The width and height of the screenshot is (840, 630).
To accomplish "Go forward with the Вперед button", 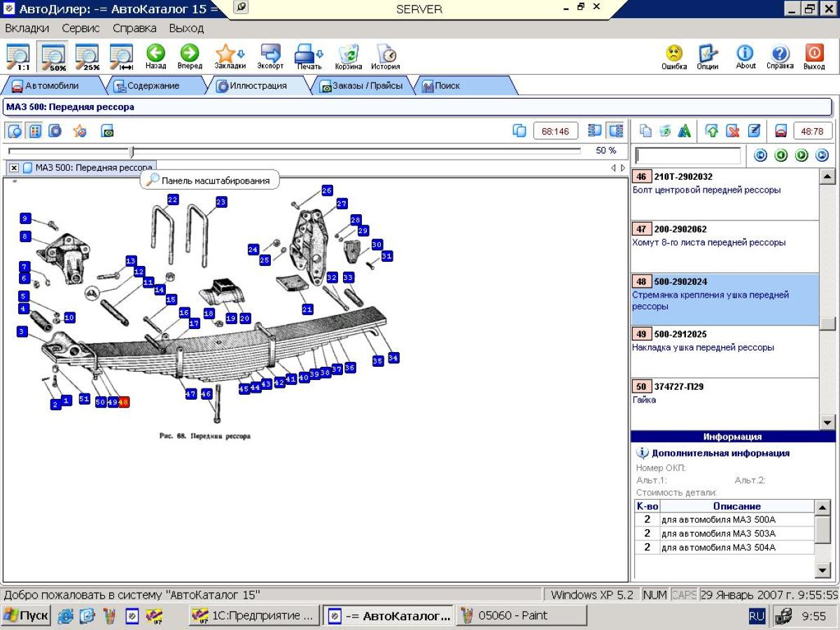I will pos(190,57).
